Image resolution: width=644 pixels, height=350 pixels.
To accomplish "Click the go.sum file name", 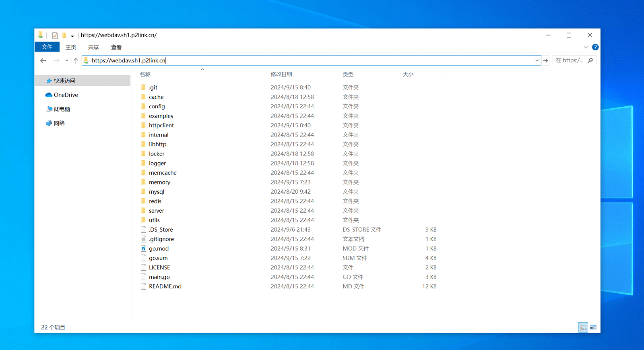I will point(158,258).
